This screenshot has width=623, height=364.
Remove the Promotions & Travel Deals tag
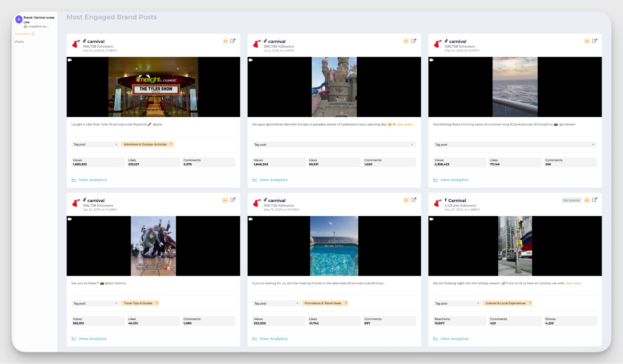(346, 303)
